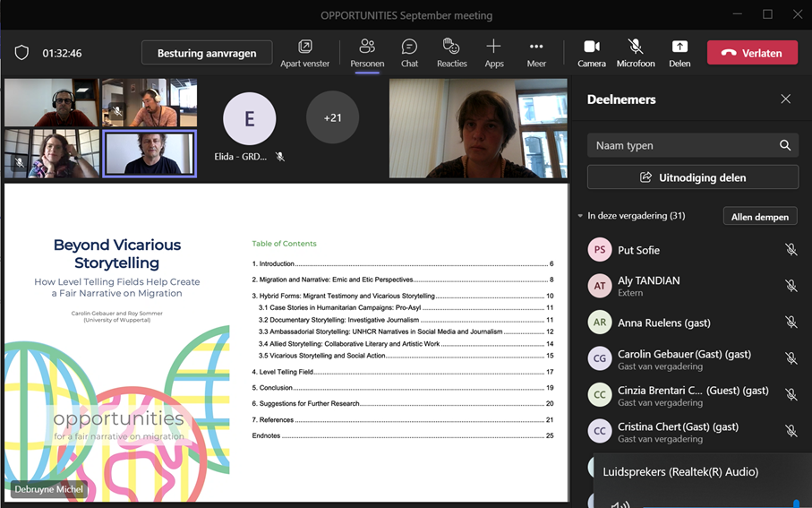This screenshot has width=812, height=508.
Task: Expand the +21 hidden participants
Action: pos(332,117)
